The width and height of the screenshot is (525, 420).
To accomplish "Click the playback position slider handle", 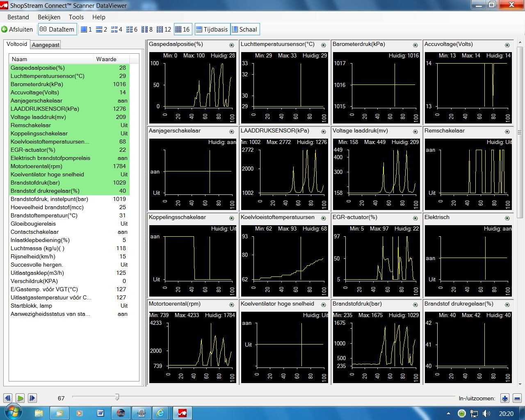I will coord(117,397).
